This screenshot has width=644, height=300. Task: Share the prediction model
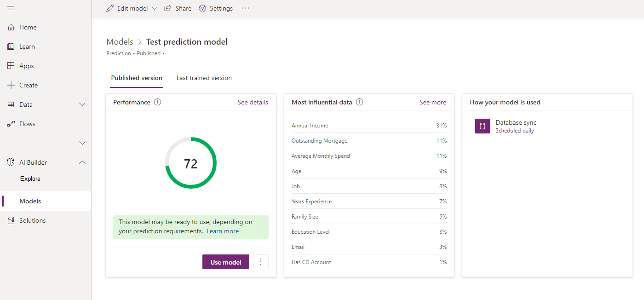pyautogui.click(x=178, y=8)
